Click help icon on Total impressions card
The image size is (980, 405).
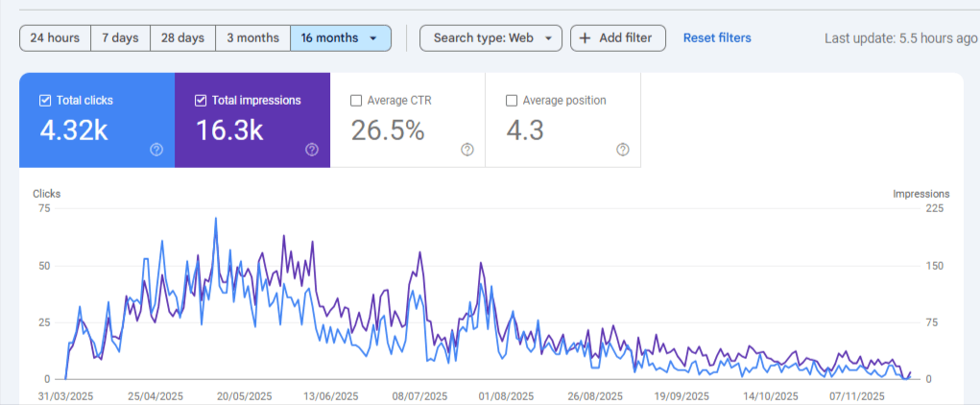(312, 150)
